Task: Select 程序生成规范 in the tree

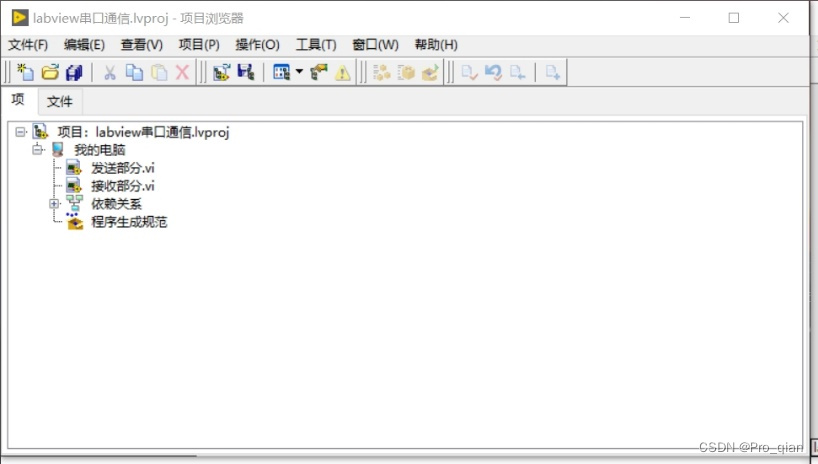Action: [x=129, y=222]
